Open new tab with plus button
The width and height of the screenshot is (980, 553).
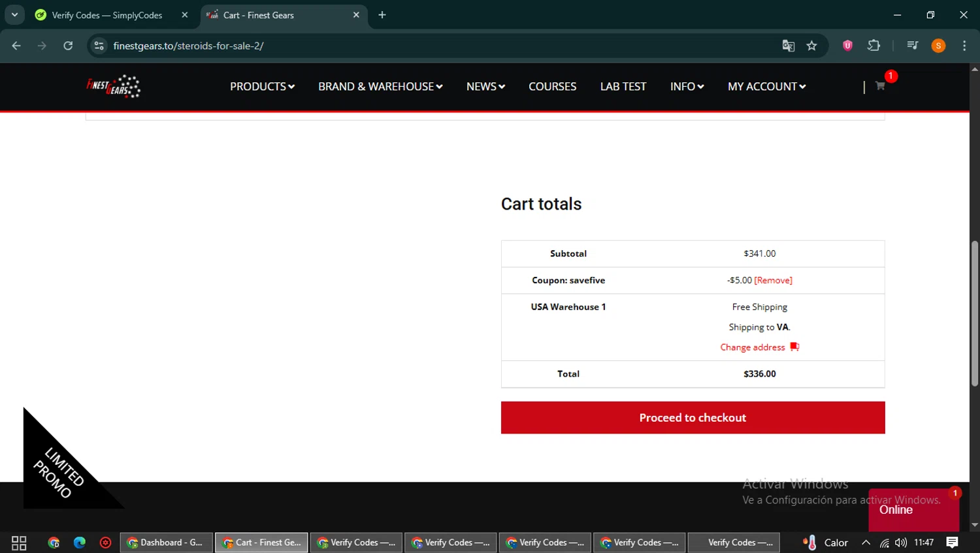tap(382, 15)
